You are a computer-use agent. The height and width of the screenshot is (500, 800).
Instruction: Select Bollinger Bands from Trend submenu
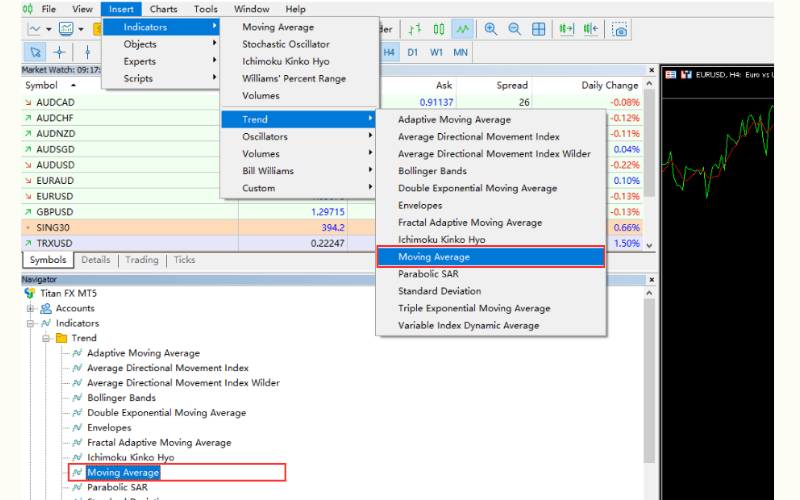431,171
